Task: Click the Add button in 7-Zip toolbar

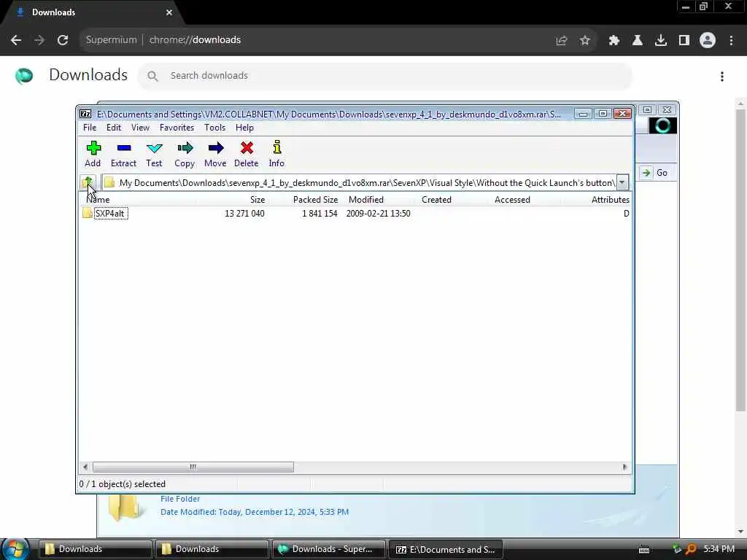Action: pos(93,154)
